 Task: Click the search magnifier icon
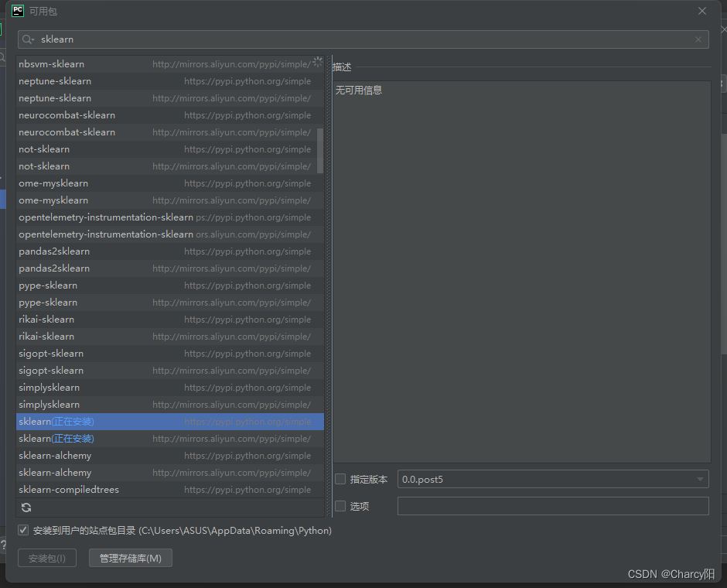point(28,39)
